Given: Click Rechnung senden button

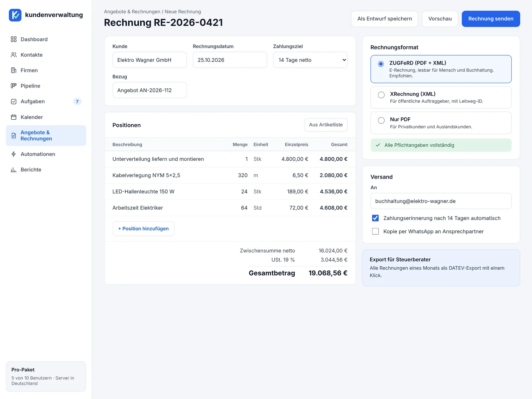Looking at the screenshot, I should click(491, 19).
